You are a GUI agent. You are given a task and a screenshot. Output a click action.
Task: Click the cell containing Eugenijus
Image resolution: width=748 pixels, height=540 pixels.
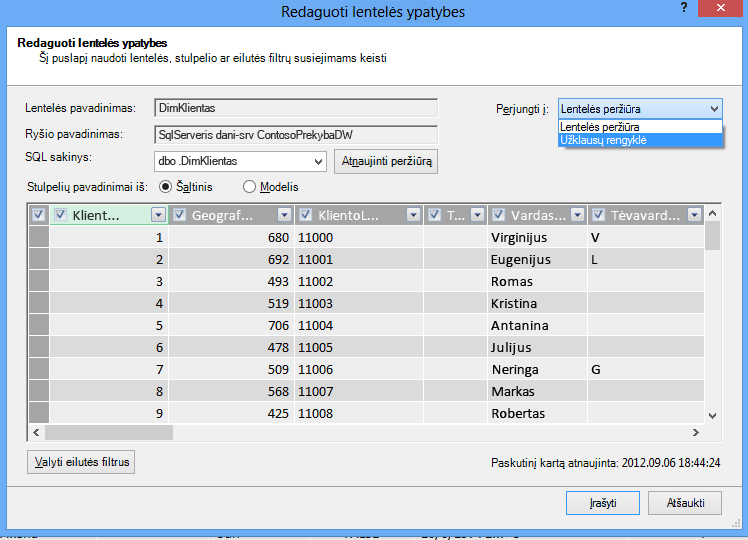pos(537,259)
